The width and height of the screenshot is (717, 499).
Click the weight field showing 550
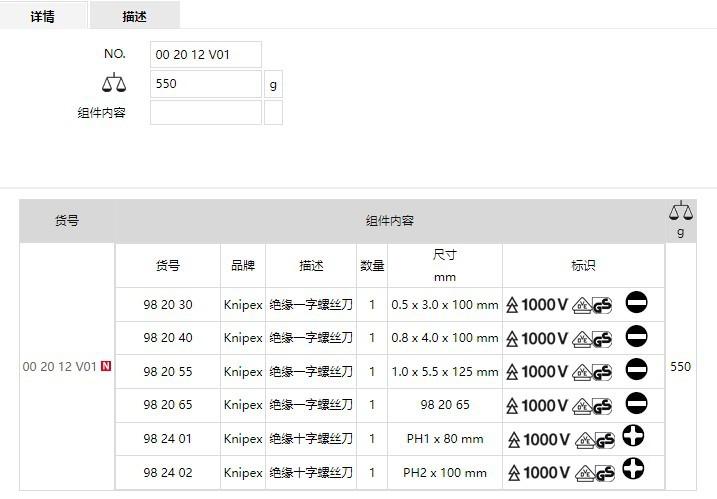[x=206, y=84]
